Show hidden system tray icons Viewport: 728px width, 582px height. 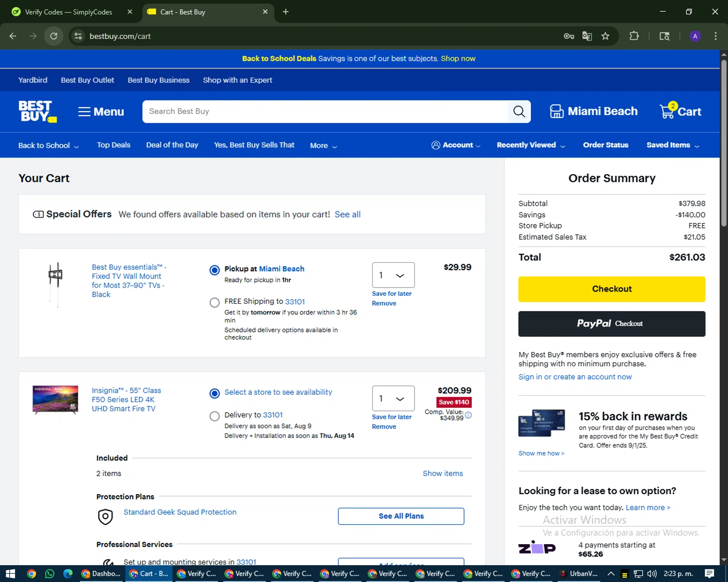(x=611, y=574)
